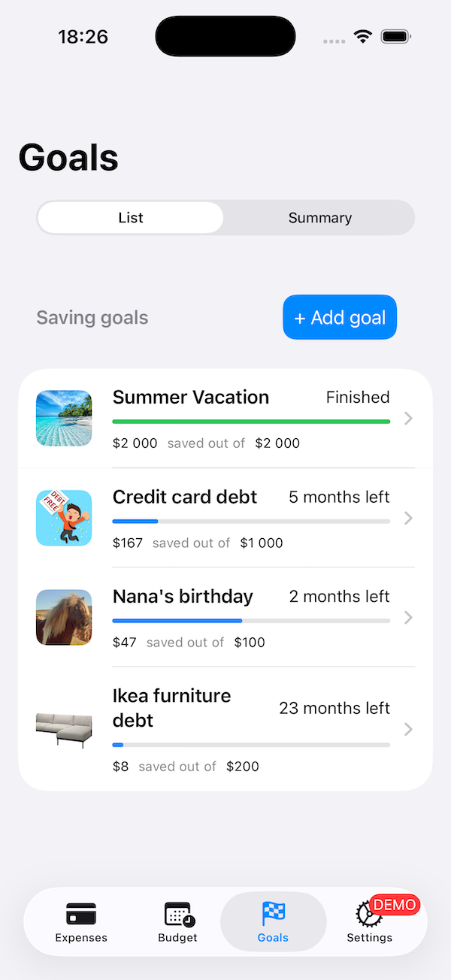The width and height of the screenshot is (451, 980).
Task: Open the Expenses card icon
Action: pos(80,914)
